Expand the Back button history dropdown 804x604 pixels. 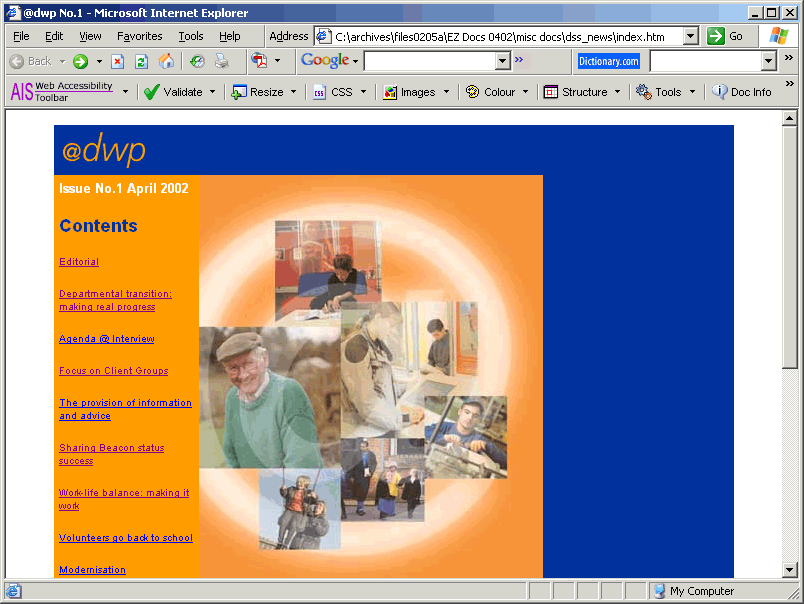[x=63, y=62]
